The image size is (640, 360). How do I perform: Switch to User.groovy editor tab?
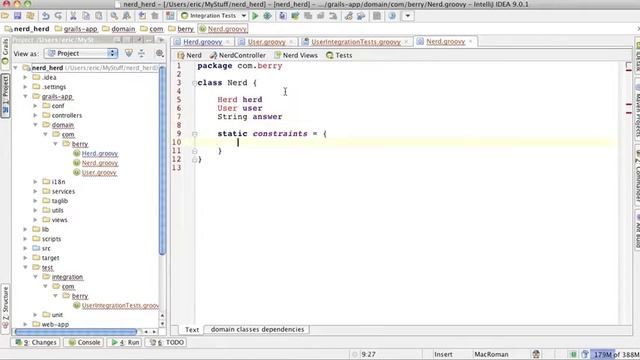[x=266, y=42]
